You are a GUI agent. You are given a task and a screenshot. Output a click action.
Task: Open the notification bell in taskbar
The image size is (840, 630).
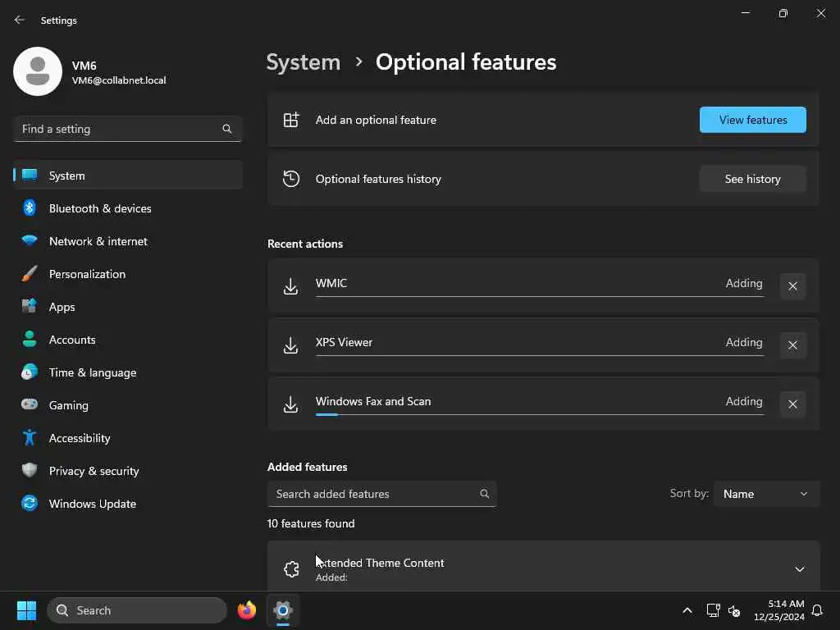pos(817,610)
